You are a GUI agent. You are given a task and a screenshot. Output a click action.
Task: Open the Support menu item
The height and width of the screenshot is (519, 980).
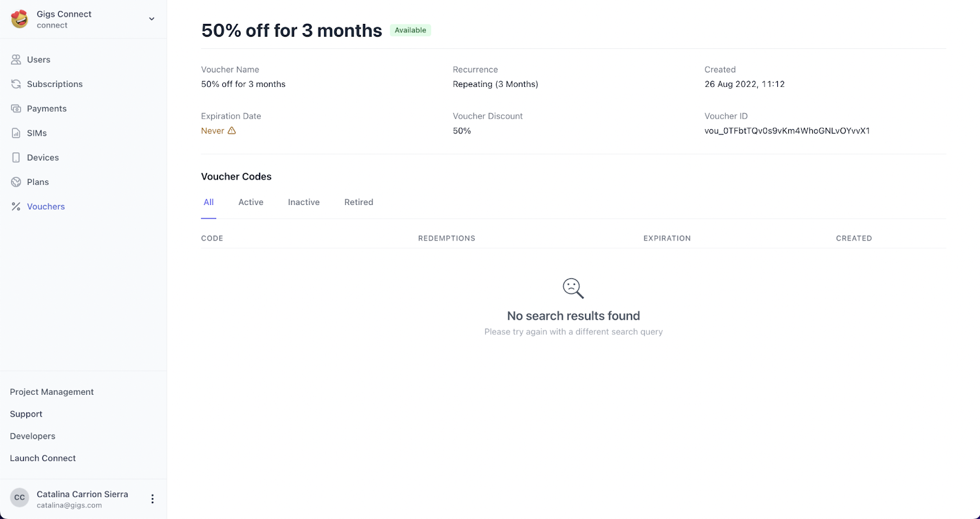pos(26,414)
